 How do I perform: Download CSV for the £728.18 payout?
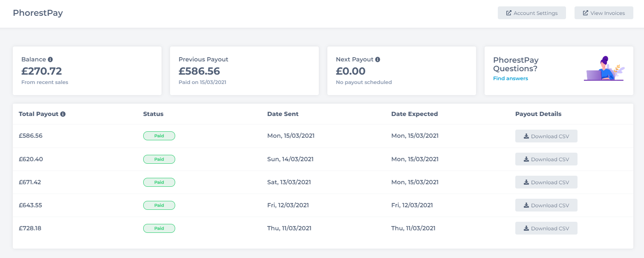pos(546,228)
